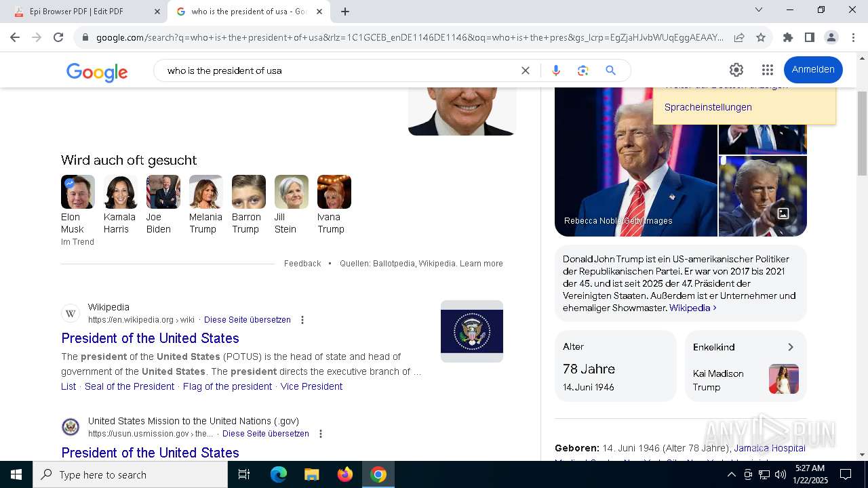Viewport: 868px width, 488px height.
Task: Select Barron Trump related search
Action: click(x=248, y=204)
